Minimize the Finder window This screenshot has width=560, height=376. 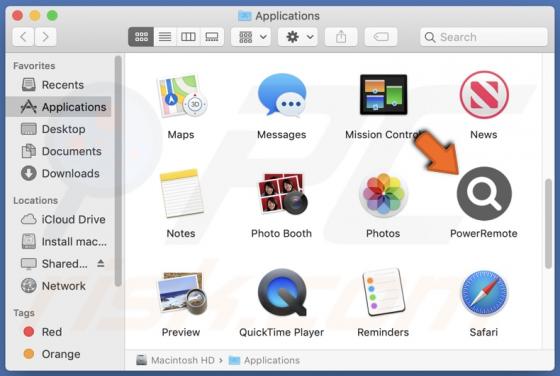(x=35, y=15)
